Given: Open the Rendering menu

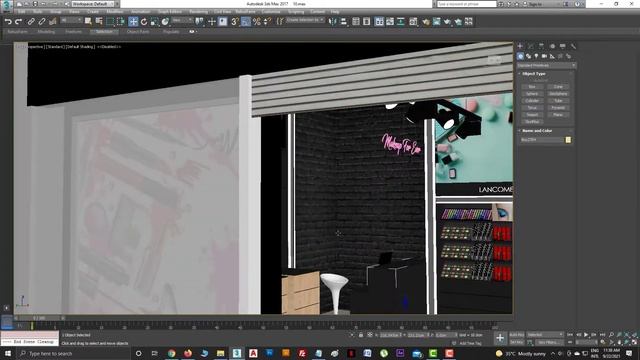Looking at the screenshot, I should (198, 12).
